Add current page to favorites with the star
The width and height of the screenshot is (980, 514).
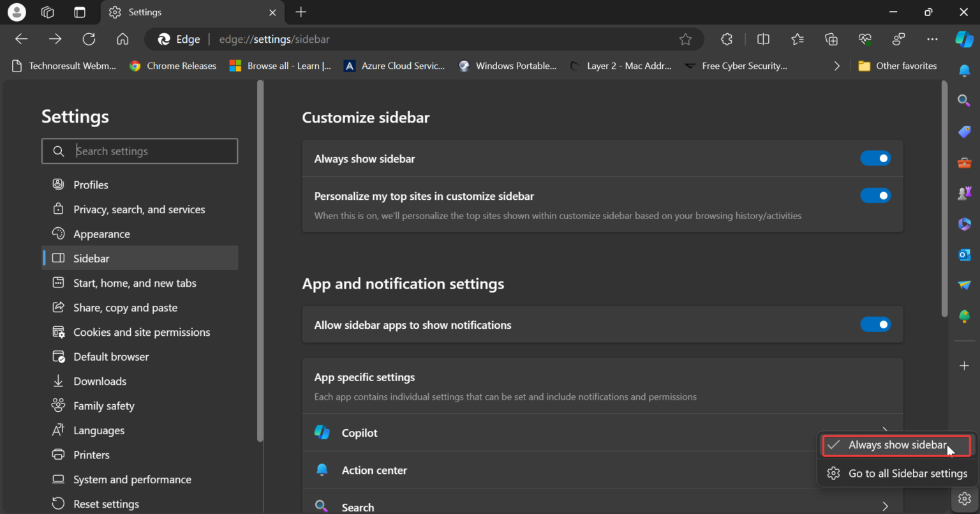685,39
